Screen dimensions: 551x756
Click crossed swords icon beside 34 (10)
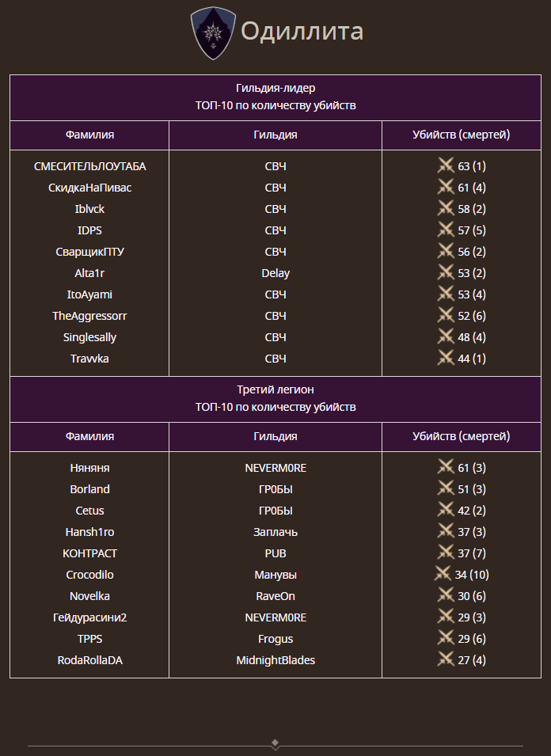(443, 575)
